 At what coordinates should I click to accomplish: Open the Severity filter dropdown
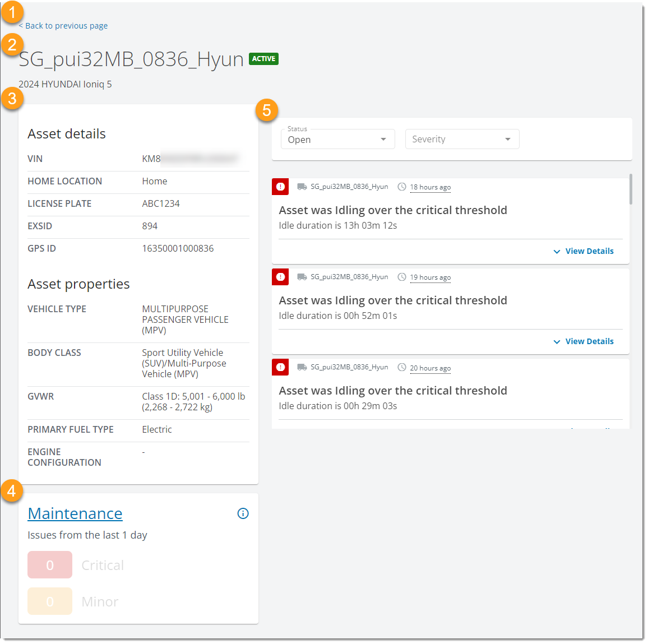[462, 139]
